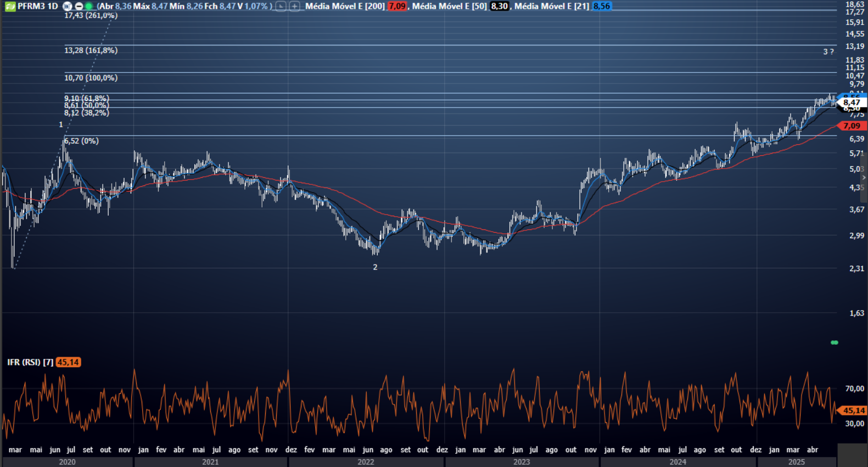868x467 pixels.
Task: Click the small green indicator above RSI panel
Action: click(835, 342)
